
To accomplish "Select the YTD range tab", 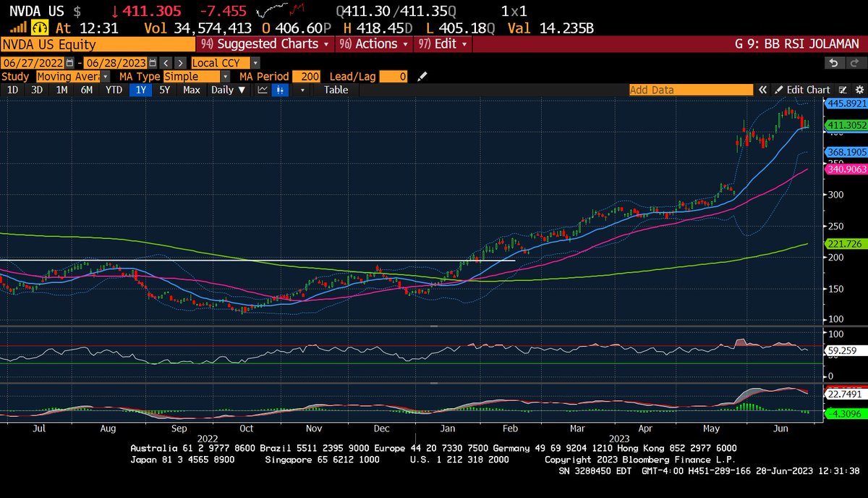I will [x=114, y=90].
